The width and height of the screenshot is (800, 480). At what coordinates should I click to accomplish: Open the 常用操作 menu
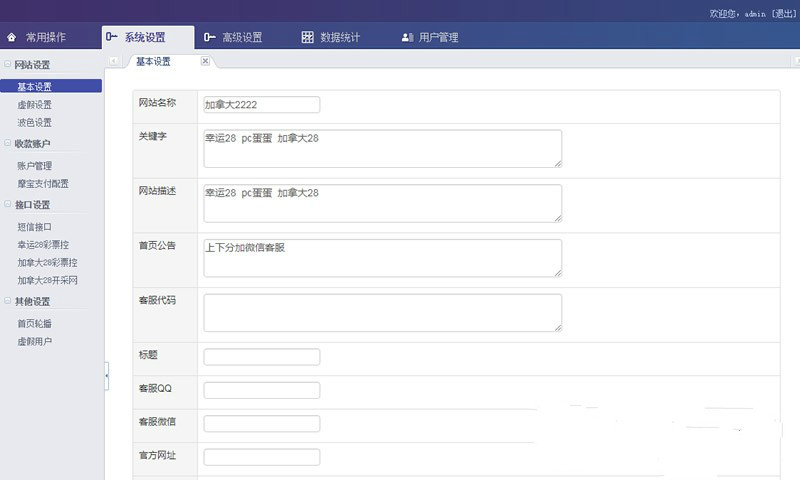tap(46, 37)
